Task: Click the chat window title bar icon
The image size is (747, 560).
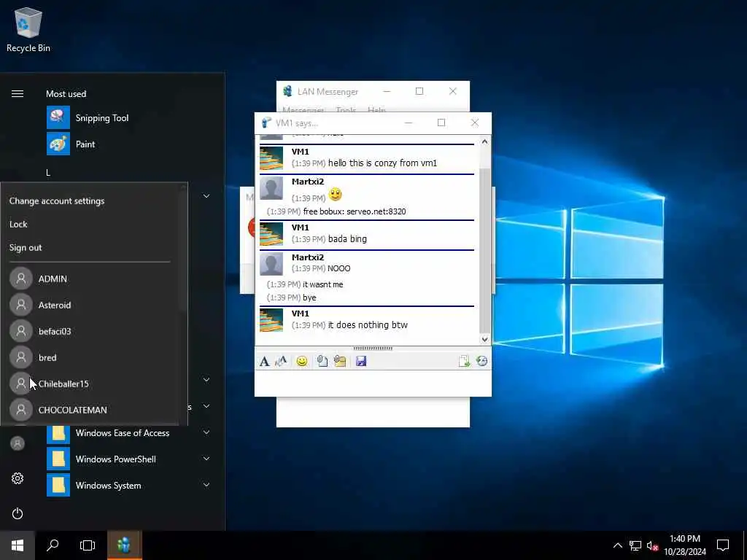Action: tap(266, 122)
